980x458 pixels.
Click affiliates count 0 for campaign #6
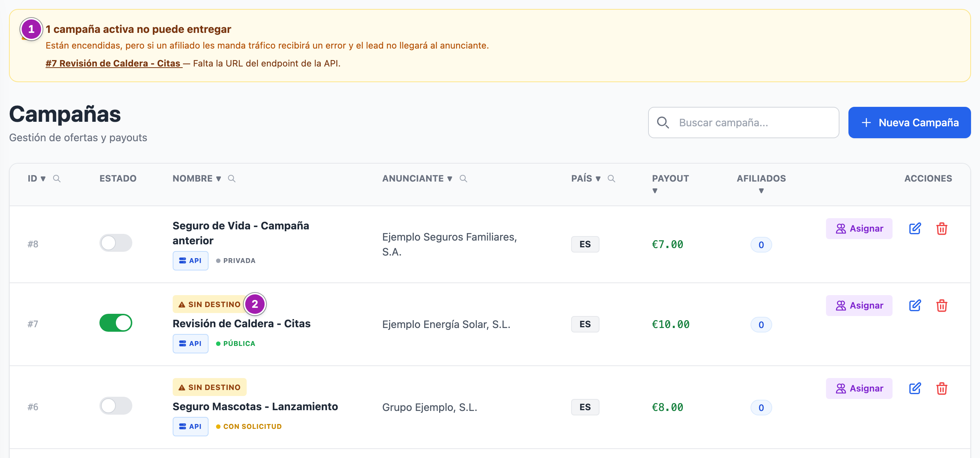tap(761, 408)
